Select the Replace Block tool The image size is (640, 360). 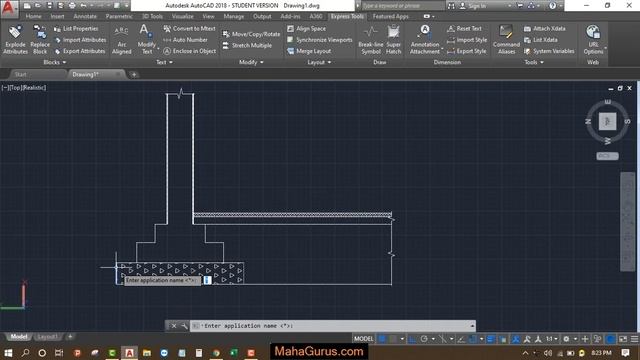[x=40, y=40]
